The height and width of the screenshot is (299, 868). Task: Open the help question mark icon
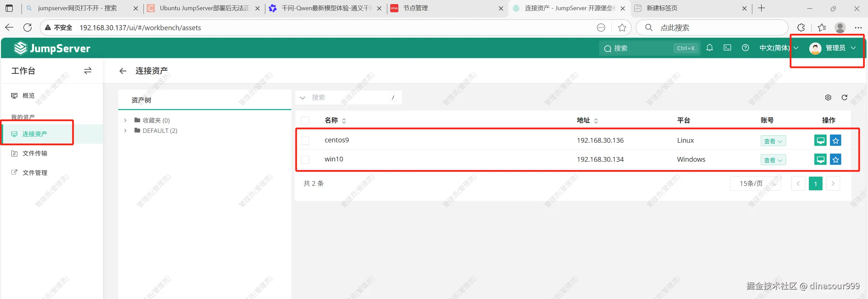pyautogui.click(x=745, y=48)
